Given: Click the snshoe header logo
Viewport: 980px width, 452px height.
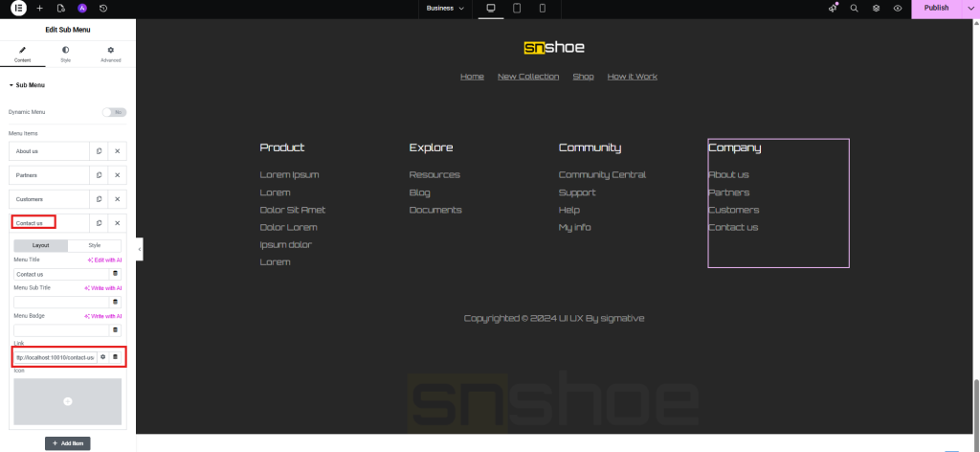Looking at the screenshot, I should (554, 48).
